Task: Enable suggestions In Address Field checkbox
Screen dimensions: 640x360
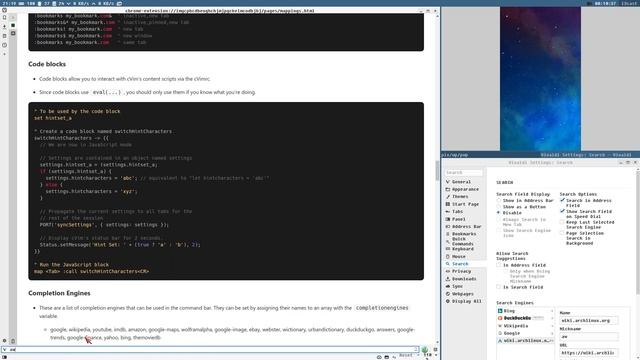Action: coord(498,265)
